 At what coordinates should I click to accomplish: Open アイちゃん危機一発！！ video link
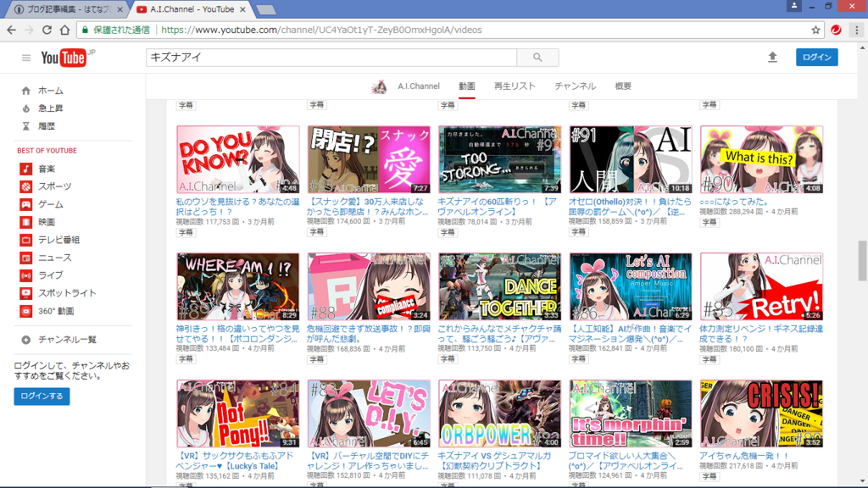tap(744, 456)
